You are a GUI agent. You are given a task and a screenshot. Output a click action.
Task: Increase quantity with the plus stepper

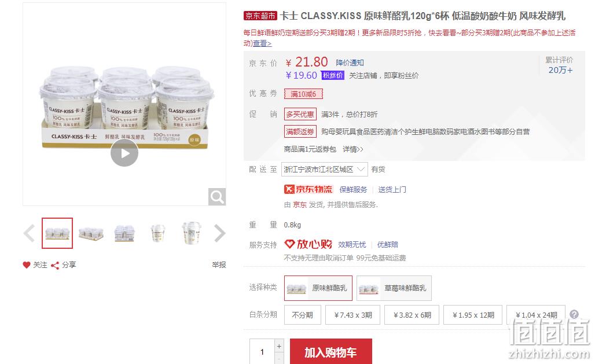279,346
